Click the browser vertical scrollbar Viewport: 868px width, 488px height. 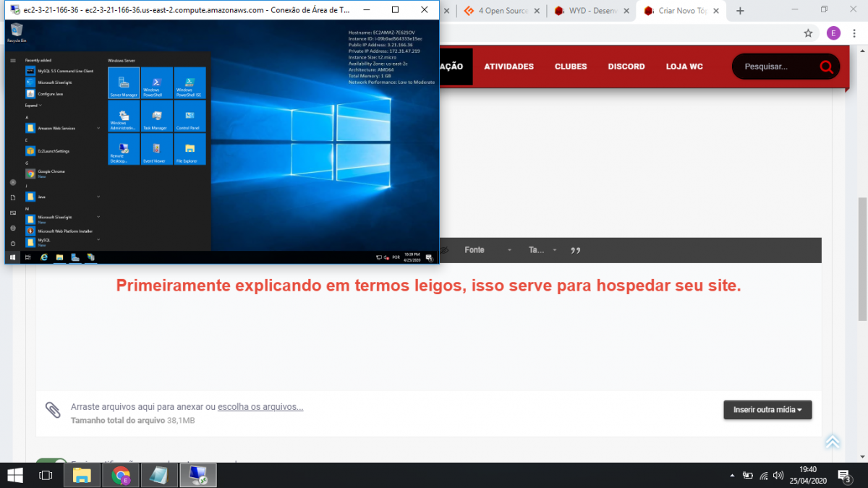click(x=862, y=258)
